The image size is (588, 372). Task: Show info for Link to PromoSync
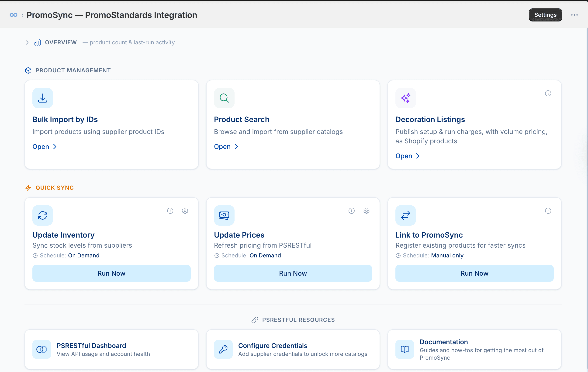548,211
